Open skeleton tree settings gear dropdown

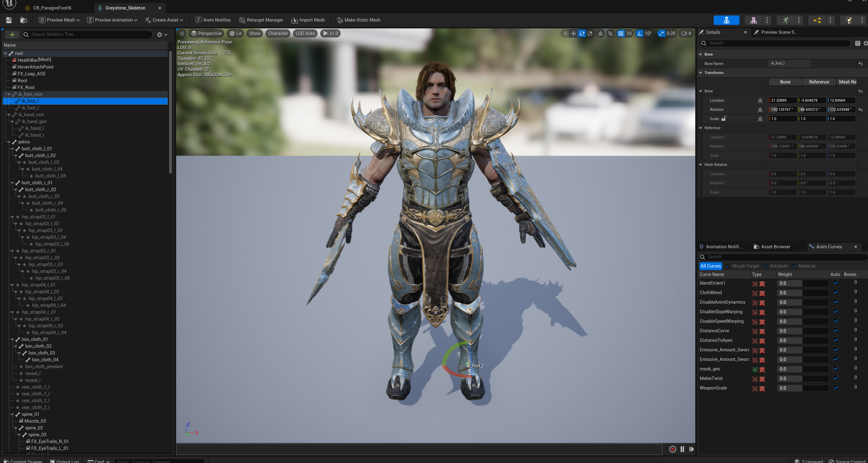pyautogui.click(x=162, y=34)
